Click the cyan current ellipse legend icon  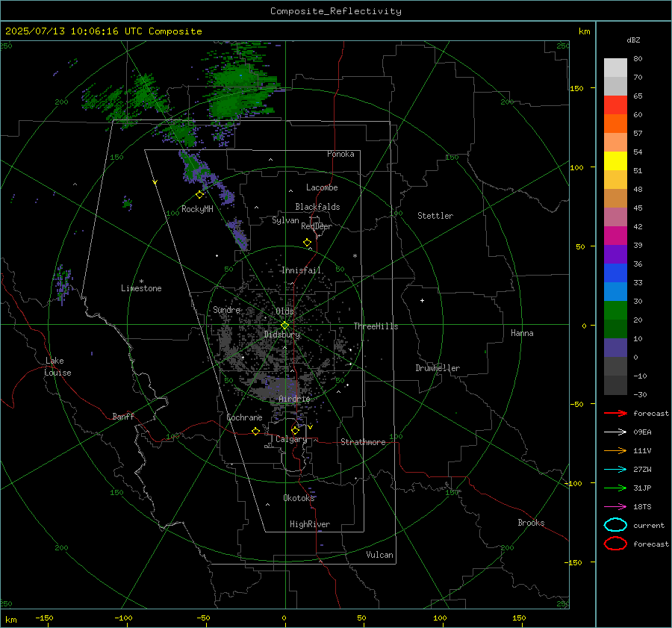click(x=615, y=525)
